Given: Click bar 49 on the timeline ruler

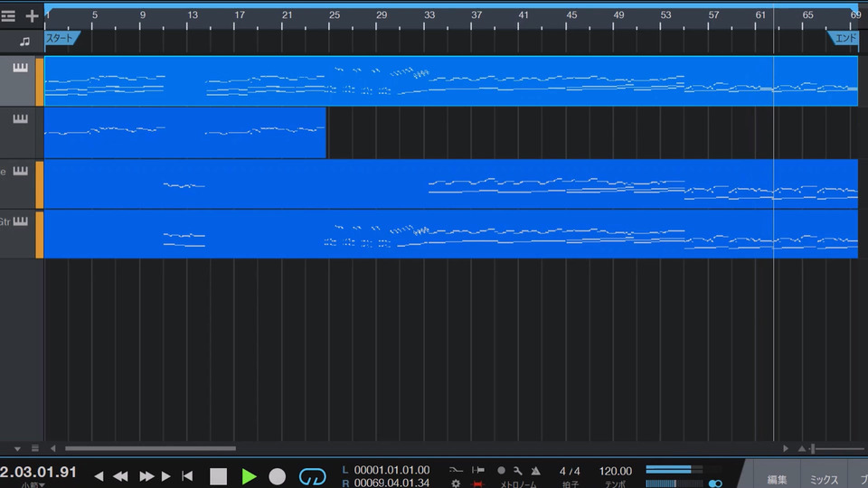Looking at the screenshot, I should [x=618, y=15].
